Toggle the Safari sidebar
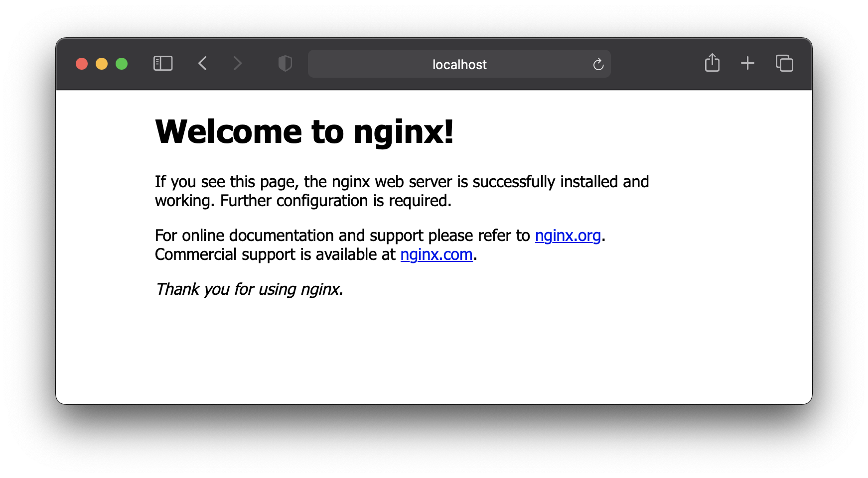 pos(163,63)
